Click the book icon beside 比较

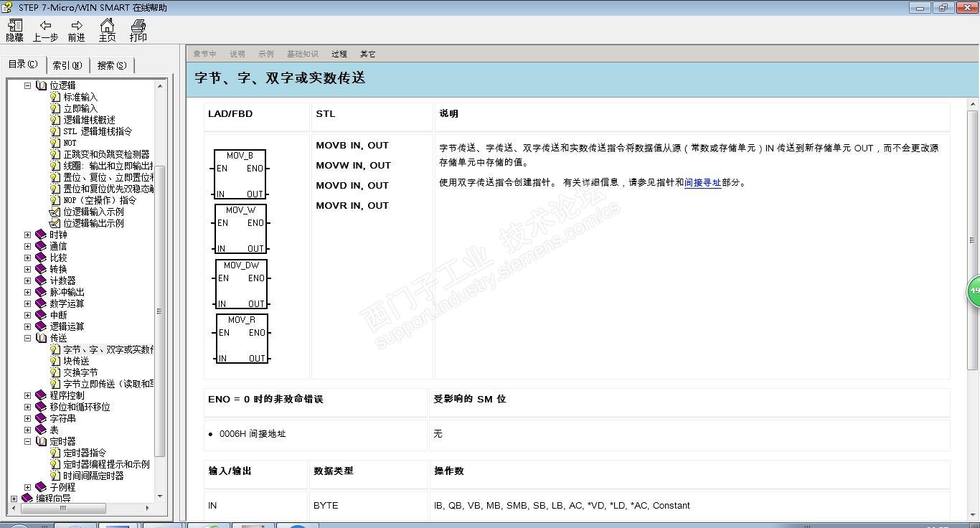[x=41, y=258]
